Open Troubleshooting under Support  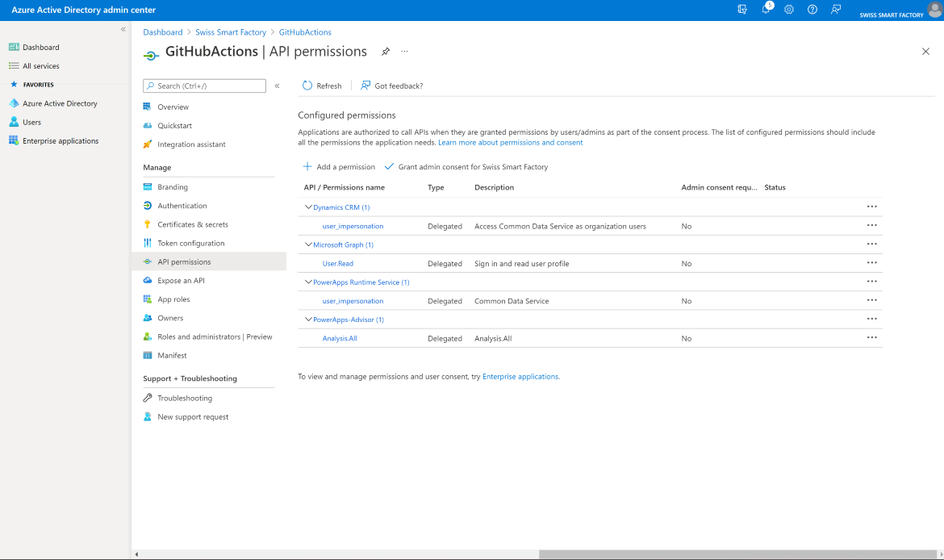point(185,398)
